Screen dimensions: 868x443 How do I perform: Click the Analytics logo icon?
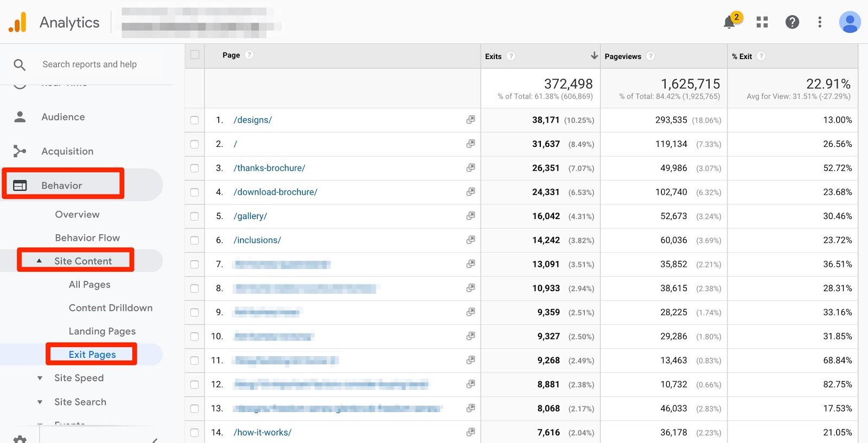point(18,22)
